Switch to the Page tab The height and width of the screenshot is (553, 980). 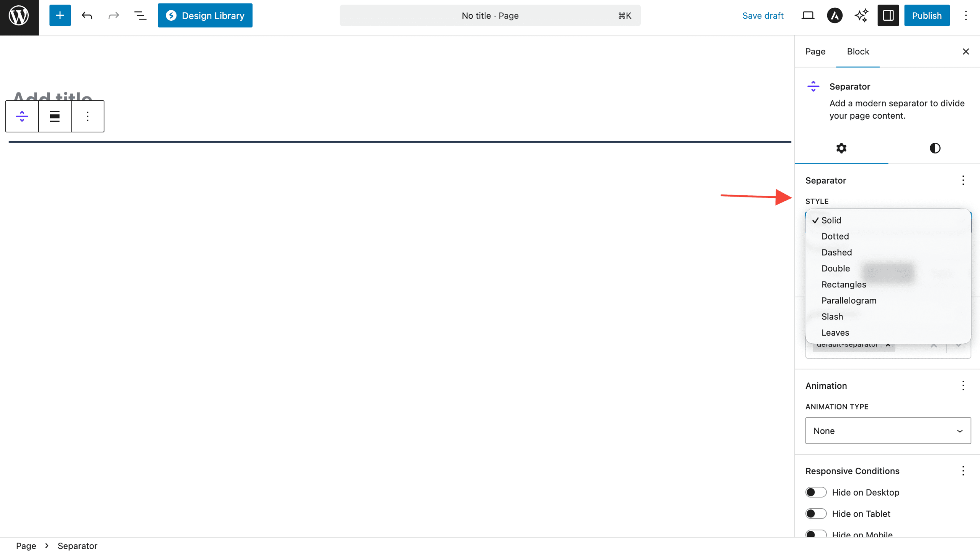click(x=815, y=51)
